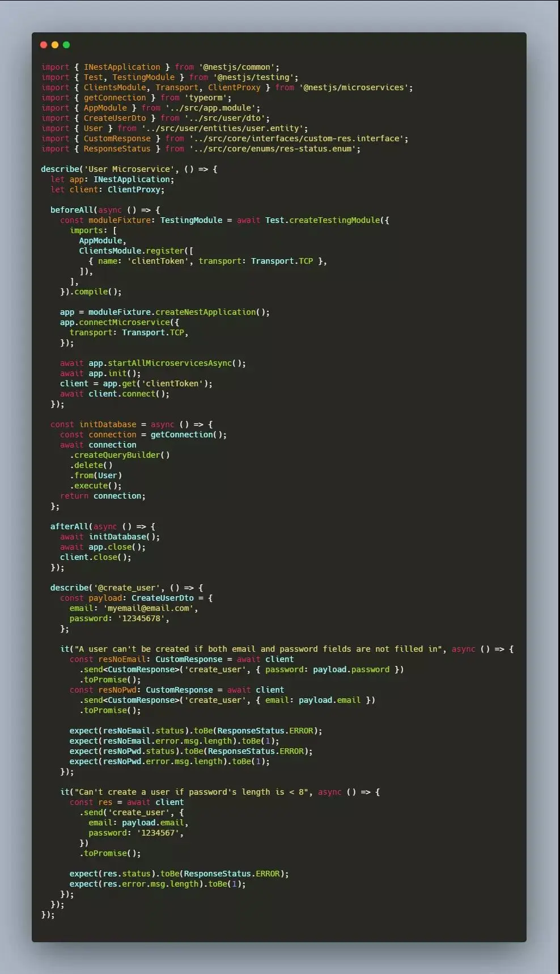Image resolution: width=560 pixels, height=974 pixels.
Task: Click the expect(res.error.msg.length) assertion line
Action: click(x=158, y=884)
